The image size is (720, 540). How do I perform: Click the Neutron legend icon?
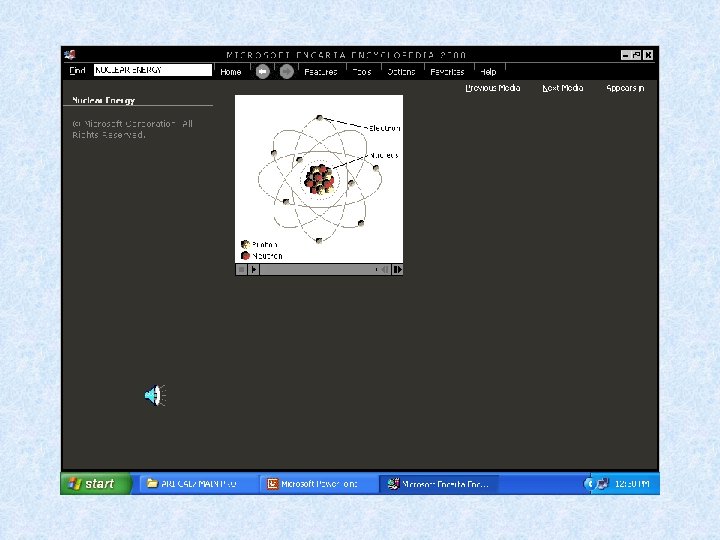[x=245, y=256]
